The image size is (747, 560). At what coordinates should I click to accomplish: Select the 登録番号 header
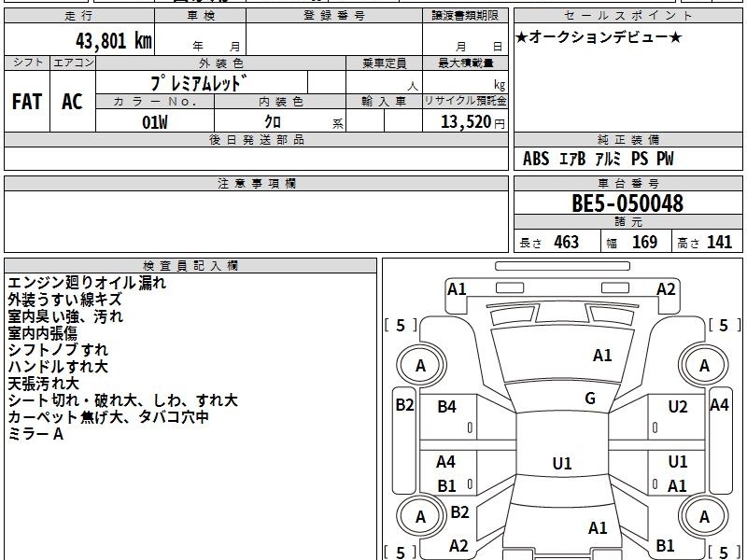click(x=334, y=15)
